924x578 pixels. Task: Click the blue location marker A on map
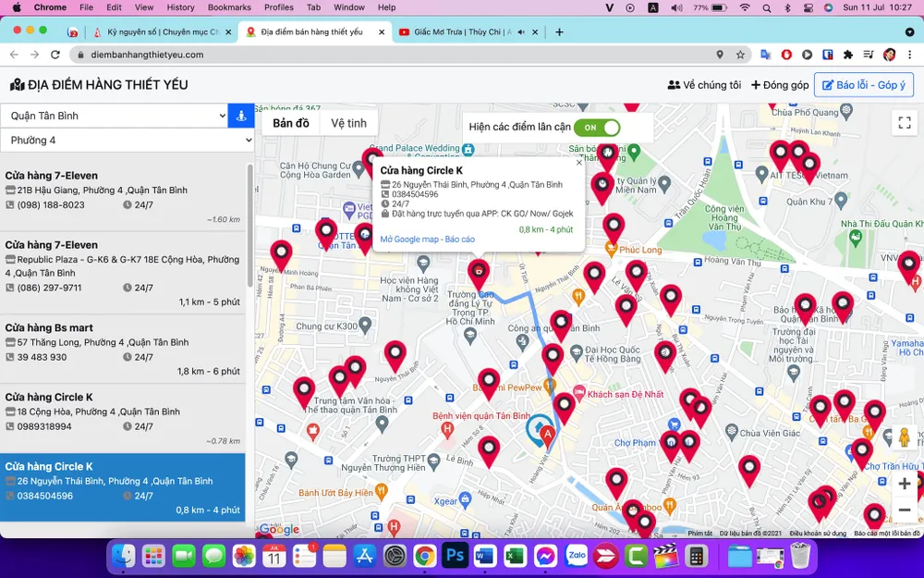coord(545,432)
